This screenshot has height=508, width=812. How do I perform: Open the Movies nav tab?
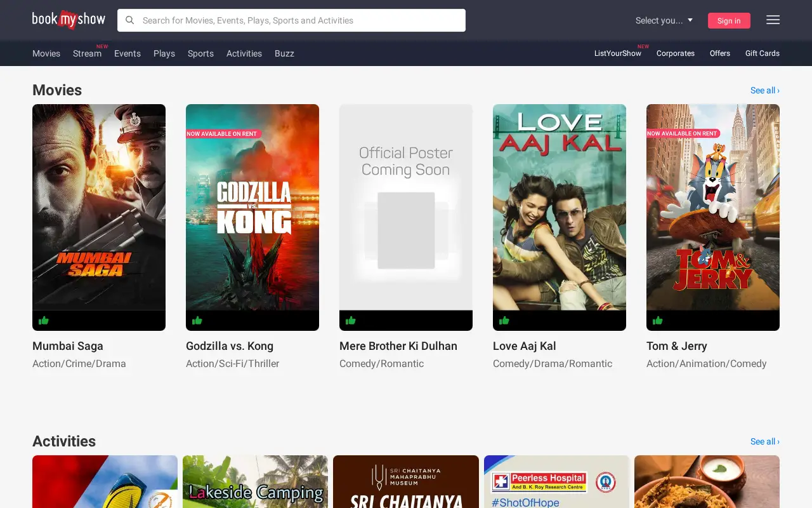point(46,53)
